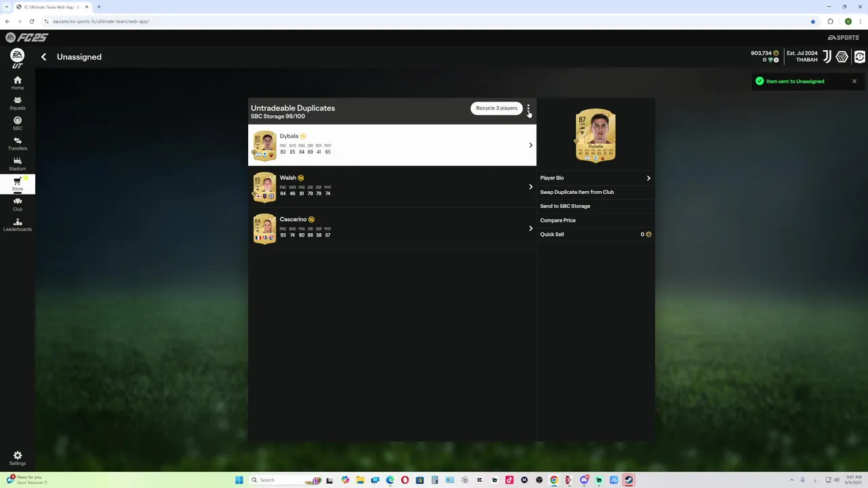Click the Recycle 3 players button

[496, 108]
